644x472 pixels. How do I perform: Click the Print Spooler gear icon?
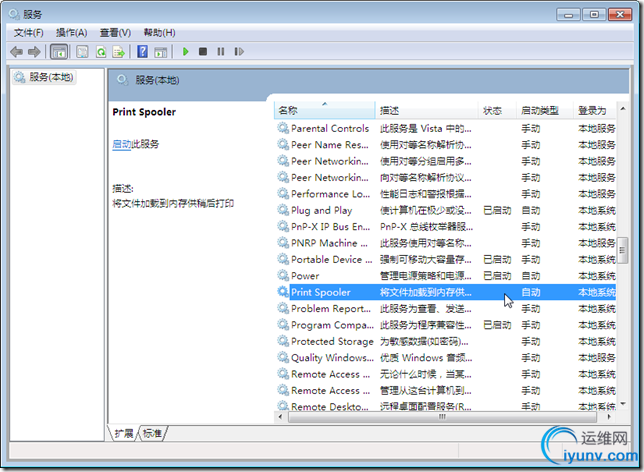(x=283, y=292)
